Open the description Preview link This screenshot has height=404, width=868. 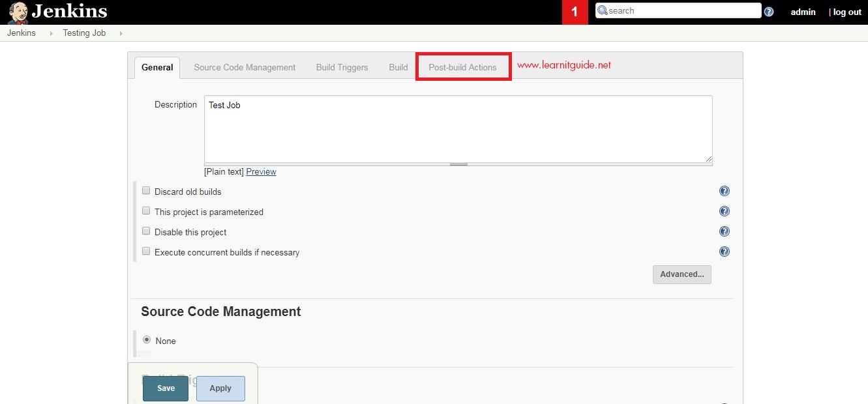pyautogui.click(x=261, y=171)
